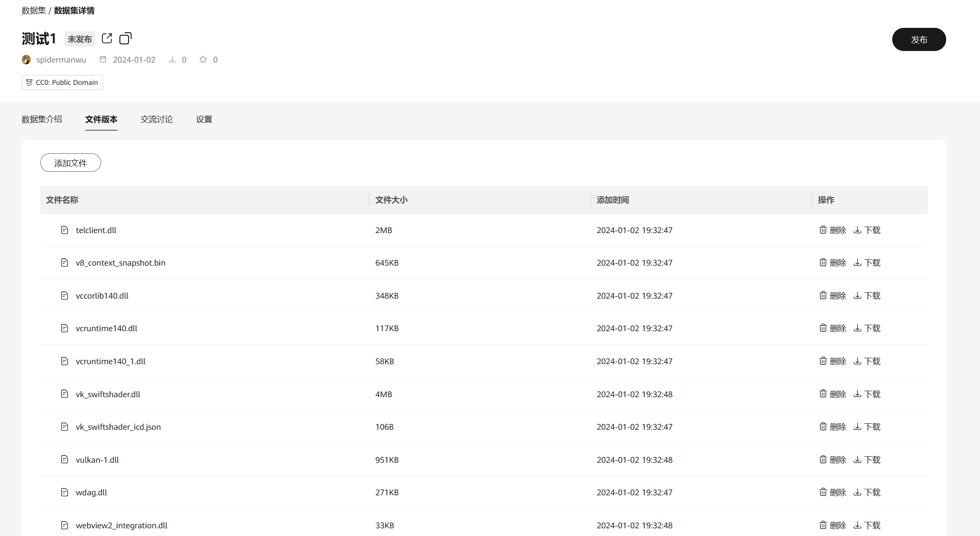Click the favorite star icon

203,60
